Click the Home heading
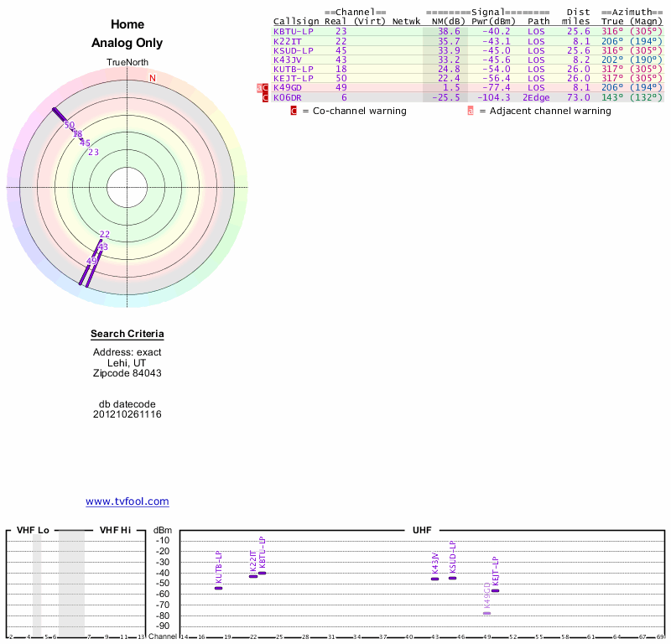This screenshot has width=671, height=644. tap(127, 24)
